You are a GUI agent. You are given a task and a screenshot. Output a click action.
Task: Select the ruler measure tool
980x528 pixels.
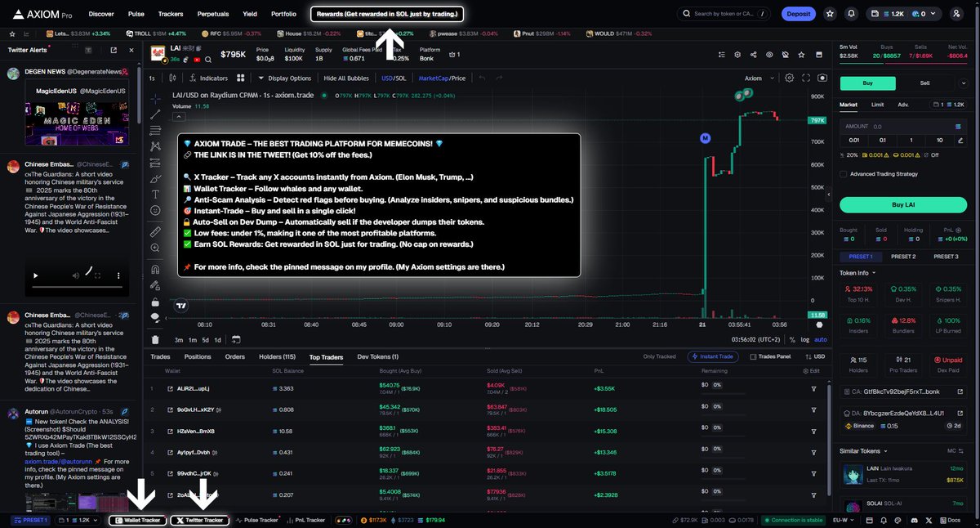pyautogui.click(x=155, y=232)
